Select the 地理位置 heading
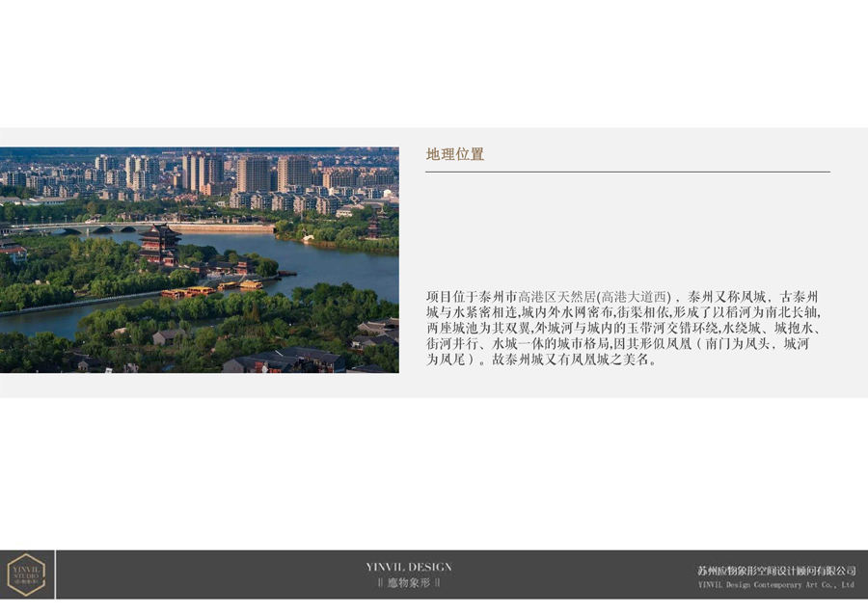The height and width of the screenshot is (613, 868). click(x=455, y=154)
